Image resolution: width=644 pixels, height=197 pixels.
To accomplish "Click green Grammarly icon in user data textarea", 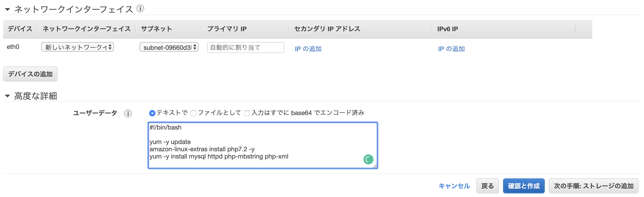I will click(368, 159).
